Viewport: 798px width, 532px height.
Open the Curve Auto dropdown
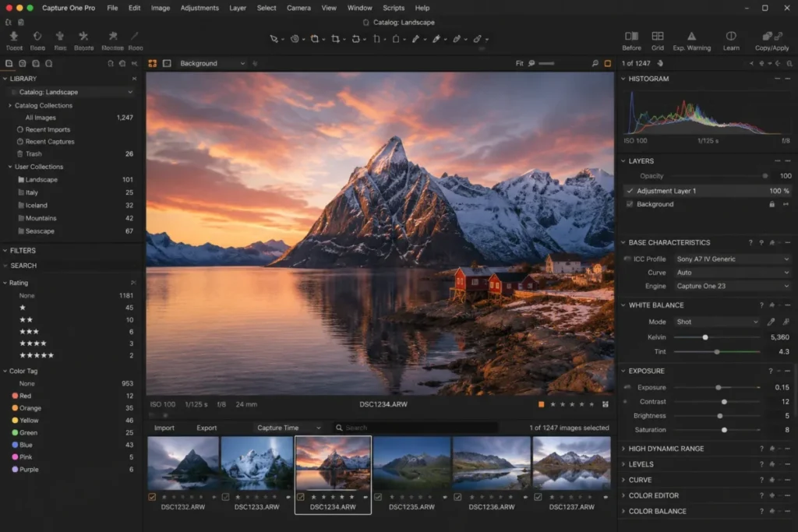[x=733, y=273]
